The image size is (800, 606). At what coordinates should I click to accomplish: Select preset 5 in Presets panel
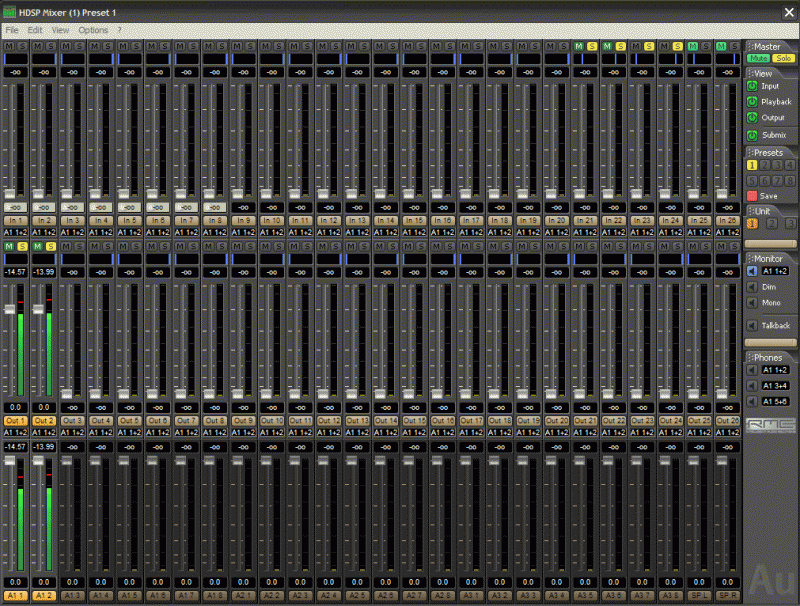tap(752, 181)
